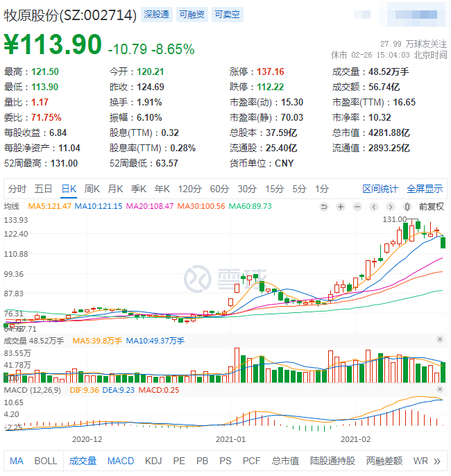This screenshot has height=476, width=451.
Task: Click the undo/reset chart view icon
Action: point(324,207)
